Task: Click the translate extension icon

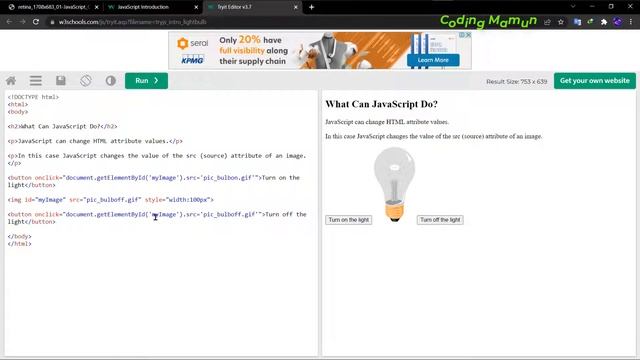Action: pyautogui.click(x=577, y=22)
